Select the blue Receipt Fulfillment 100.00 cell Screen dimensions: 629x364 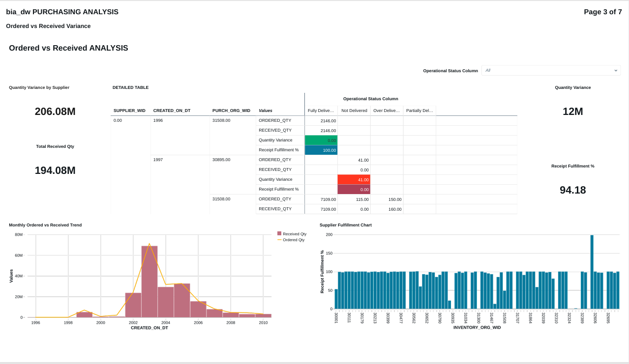pos(321,150)
